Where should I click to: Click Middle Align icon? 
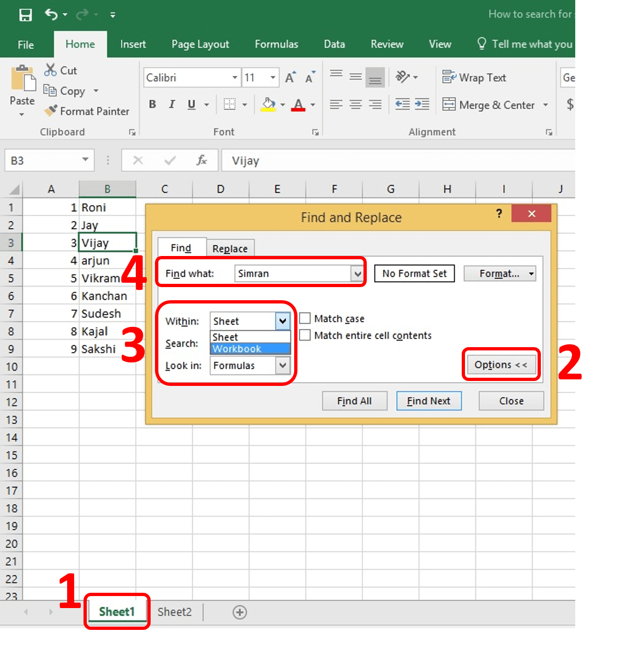pos(356,77)
